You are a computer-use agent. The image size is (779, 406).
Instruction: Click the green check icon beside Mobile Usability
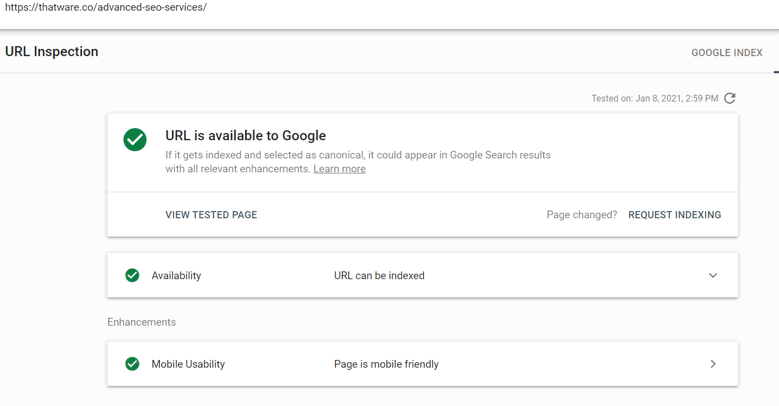pos(132,364)
